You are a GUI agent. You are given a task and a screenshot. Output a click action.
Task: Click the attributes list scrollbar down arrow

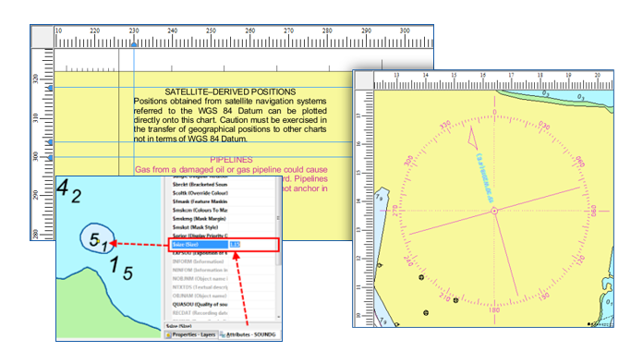pyautogui.click(x=279, y=317)
